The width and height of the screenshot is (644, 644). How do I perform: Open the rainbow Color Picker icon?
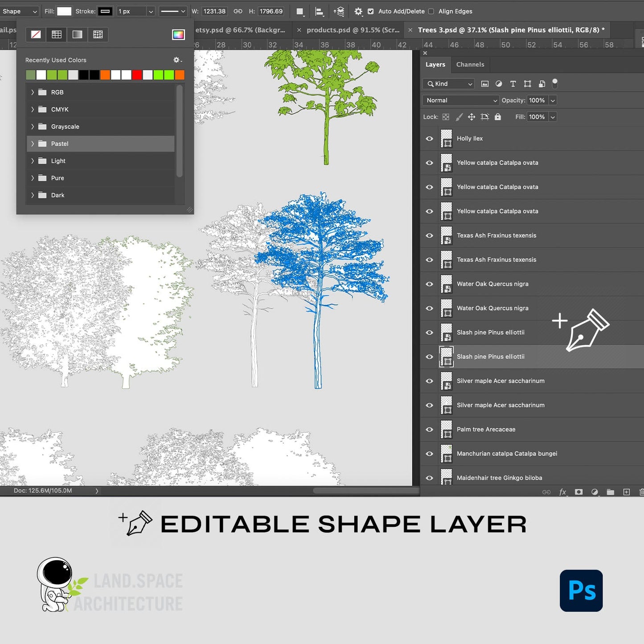[x=178, y=34]
